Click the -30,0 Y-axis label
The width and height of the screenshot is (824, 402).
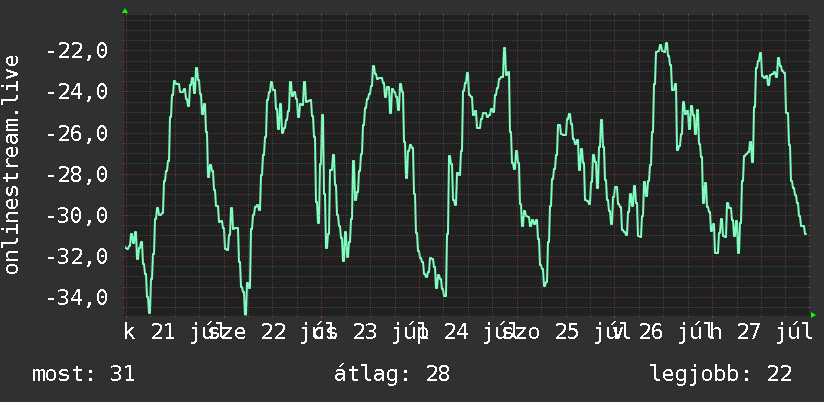point(77,215)
